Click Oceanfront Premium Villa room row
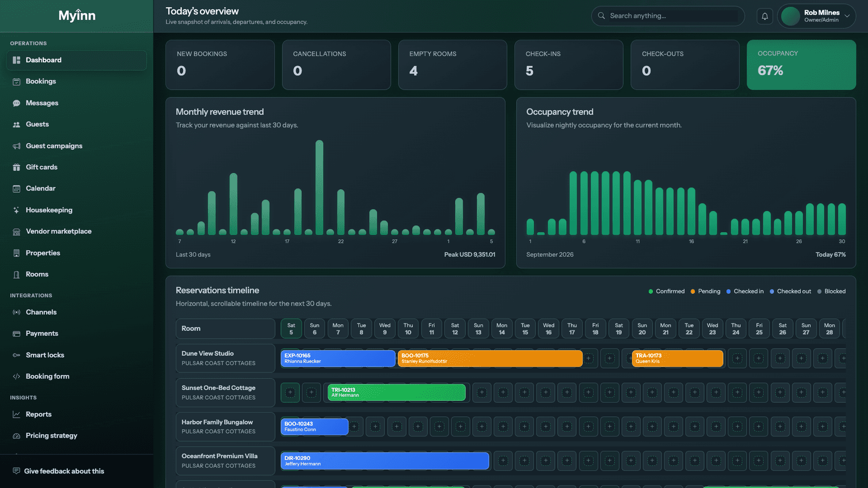The width and height of the screenshot is (868, 488). click(225, 461)
